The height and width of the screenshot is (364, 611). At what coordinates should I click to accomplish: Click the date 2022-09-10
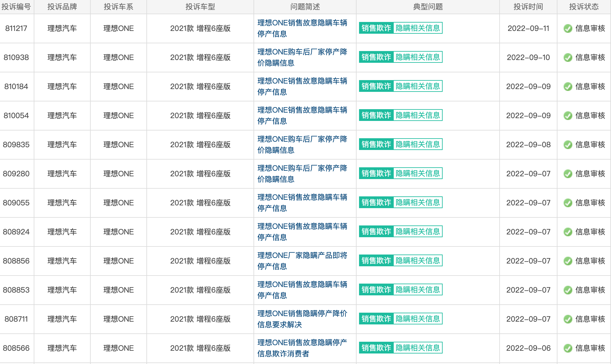(528, 58)
